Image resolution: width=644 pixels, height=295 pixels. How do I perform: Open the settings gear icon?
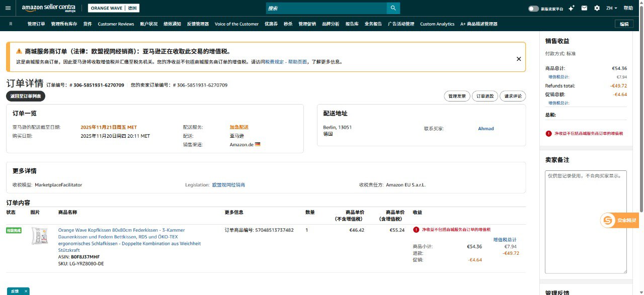(x=597, y=8)
